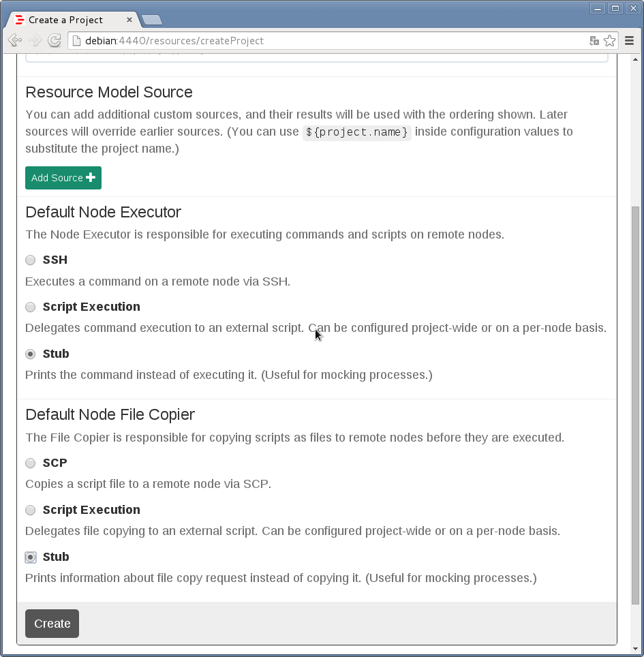This screenshot has height=657, width=644.
Task: Click the ${project.name} code snippet
Action: [356, 132]
